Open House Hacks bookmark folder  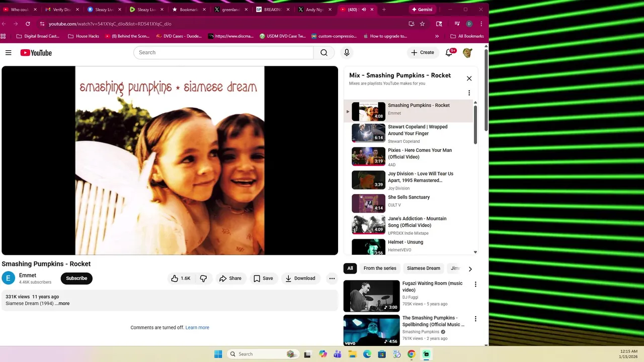(x=84, y=36)
